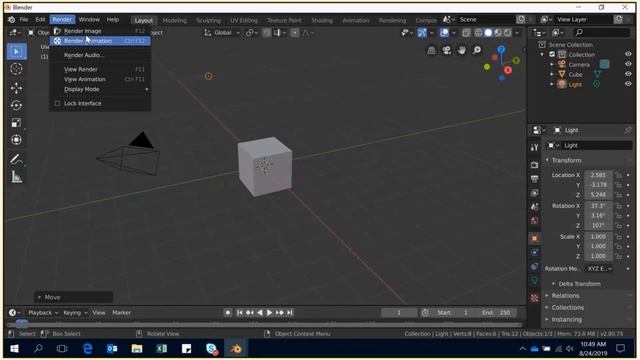Select the Cursor tool

(x=16, y=69)
